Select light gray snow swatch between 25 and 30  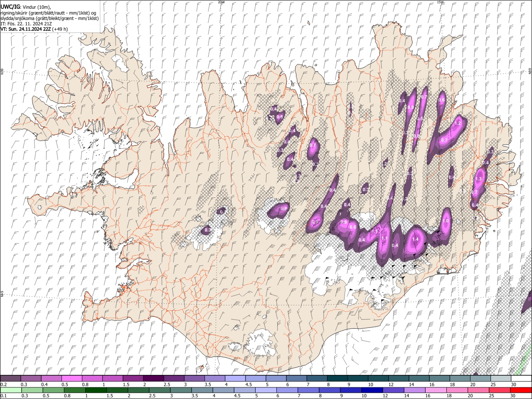(500, 379)
